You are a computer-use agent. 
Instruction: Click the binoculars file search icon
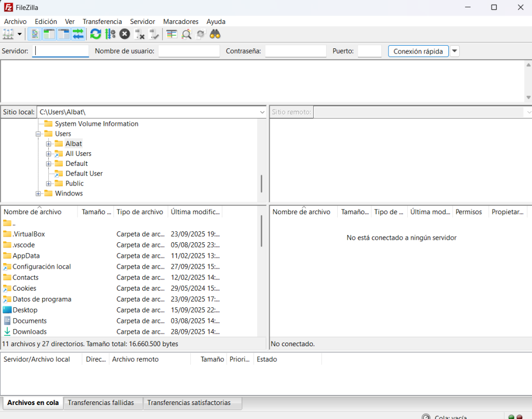point(215,34)
